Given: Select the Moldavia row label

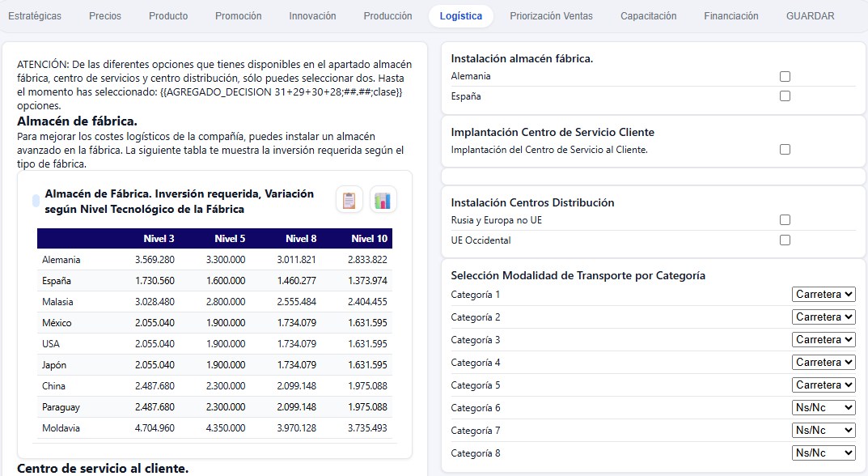Looking at the screenshot, I should (61, 428).
